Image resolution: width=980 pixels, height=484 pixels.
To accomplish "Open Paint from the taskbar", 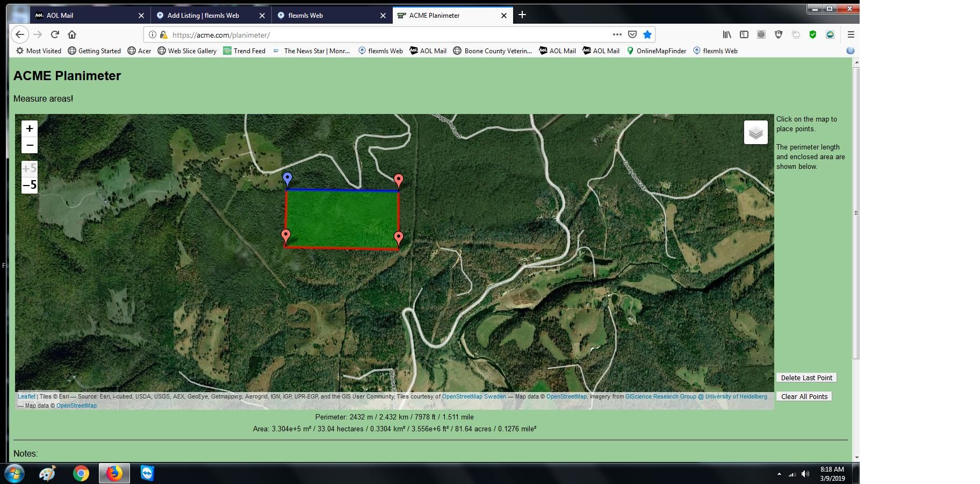I will pyautogui.click(x=46, y=474).
